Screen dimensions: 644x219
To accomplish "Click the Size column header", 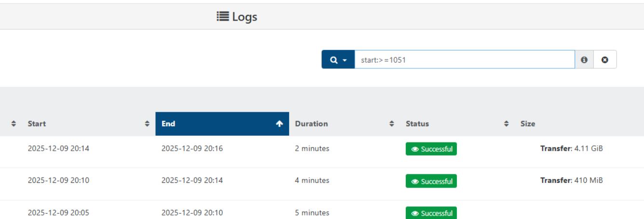I will (x=528, y=124).
